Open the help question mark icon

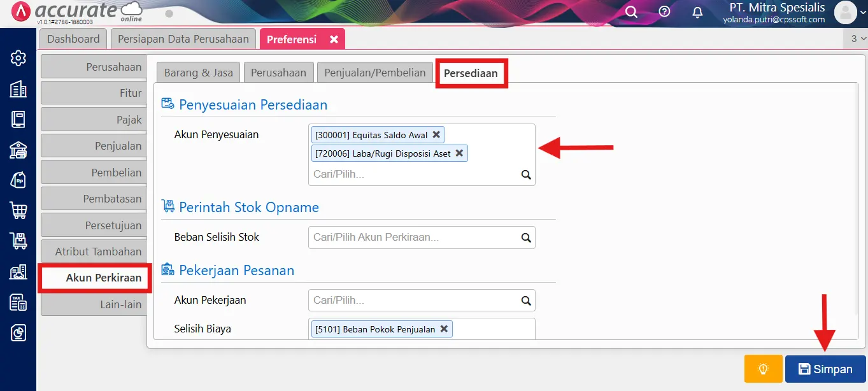[664, 11]
